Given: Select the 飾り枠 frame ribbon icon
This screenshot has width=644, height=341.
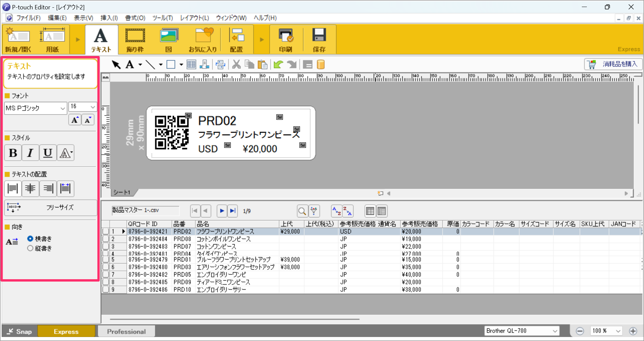Looking at the screenshot, I should [x=135, y=39].
